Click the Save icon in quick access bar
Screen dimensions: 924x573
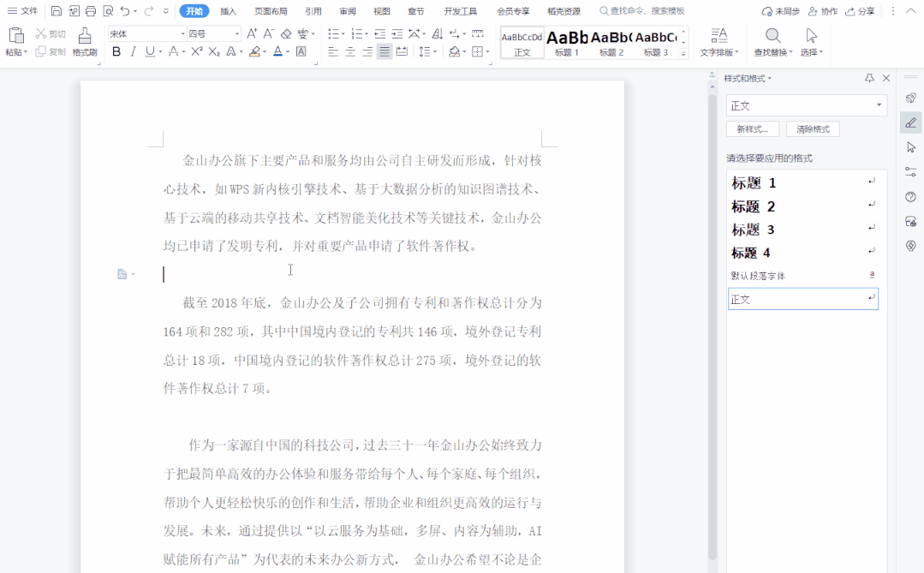56,10
